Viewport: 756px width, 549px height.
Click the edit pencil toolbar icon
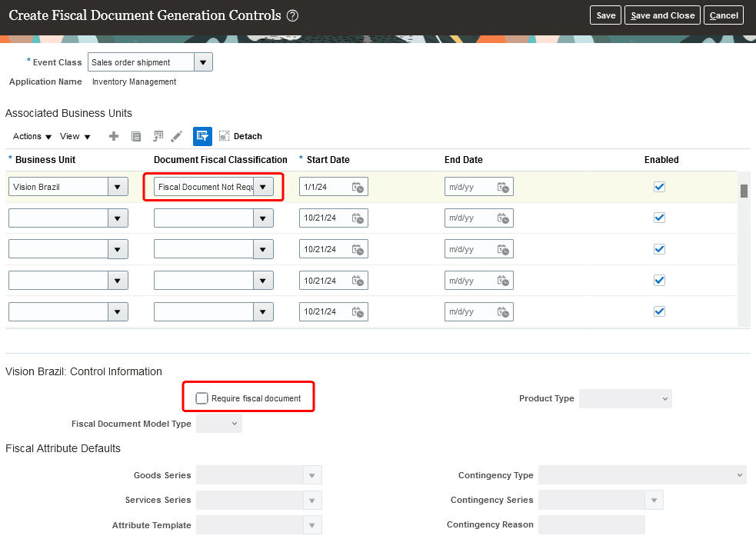176,136
